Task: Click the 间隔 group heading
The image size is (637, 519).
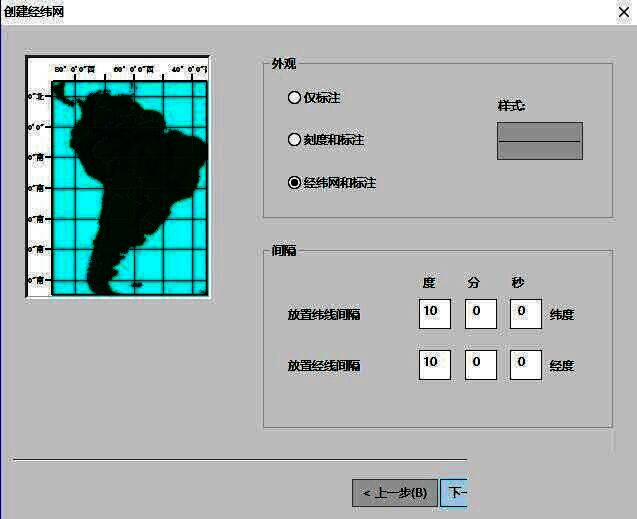Action: 283,251
